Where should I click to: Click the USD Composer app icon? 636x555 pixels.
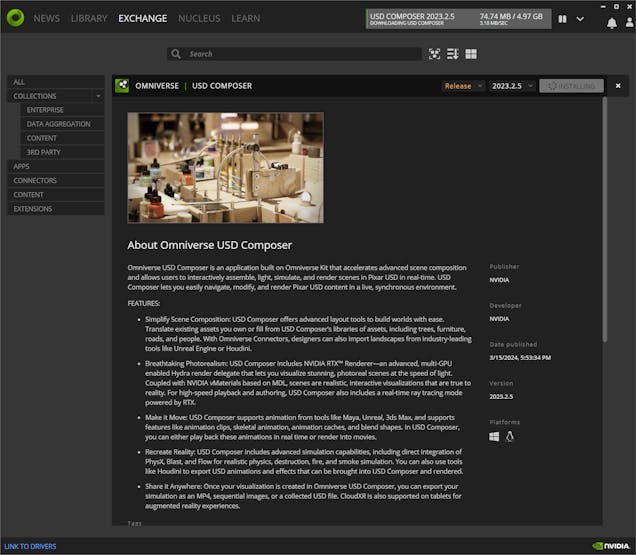(x=122, y=86)
